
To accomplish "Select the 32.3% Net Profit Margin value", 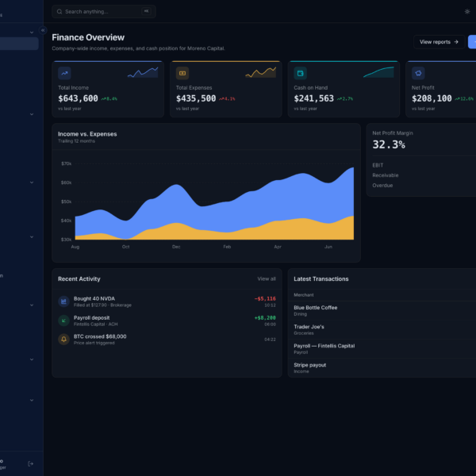I will [x=389, y=144].
